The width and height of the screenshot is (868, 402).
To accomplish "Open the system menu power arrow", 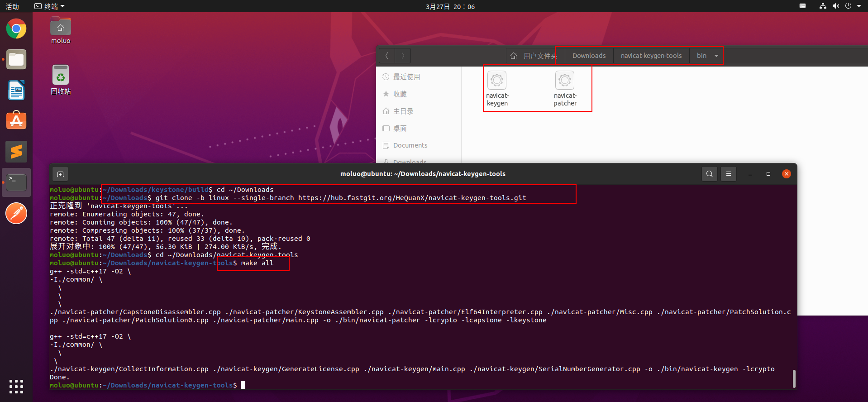I will (859, 6).
